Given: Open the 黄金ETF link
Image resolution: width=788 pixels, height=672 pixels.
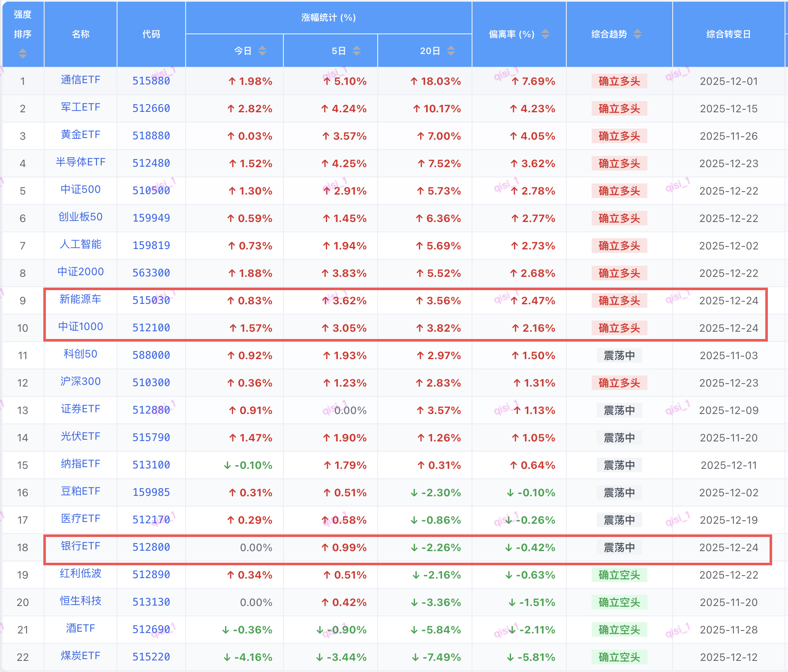Looking at the screenshot, I should coord(81,135).
